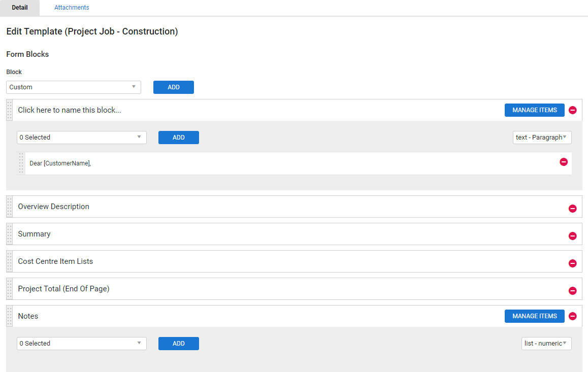Viewport: 588px width, 372px height.
Task: Remove the Cost Centre Item Lists block
Action: (x=572, y=263)
